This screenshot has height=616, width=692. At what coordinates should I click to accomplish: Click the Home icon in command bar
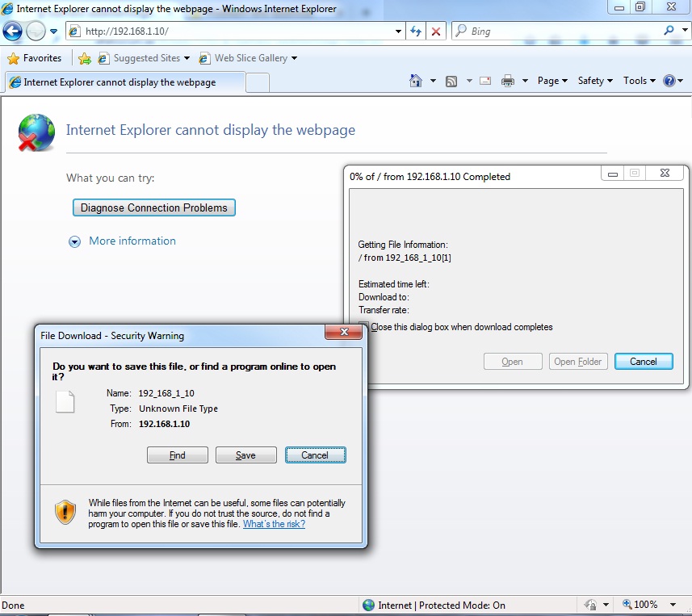point(416,81)
